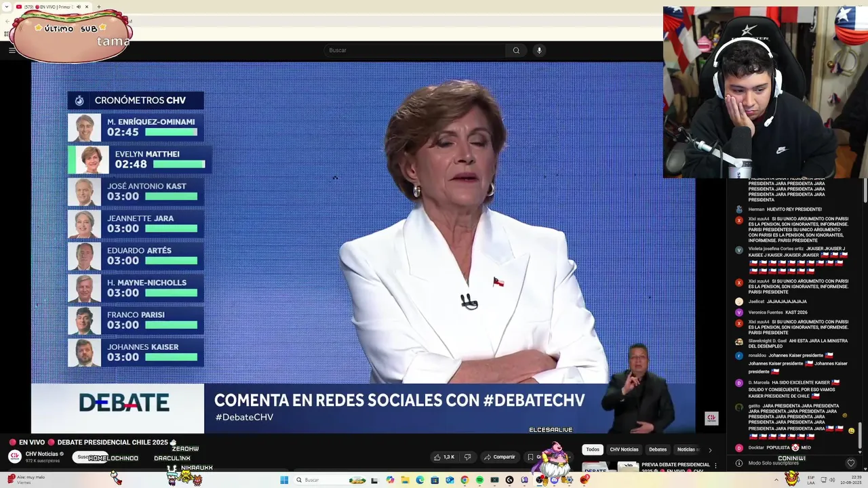Open Microsoft Store from the taskbar

(x=435, y=480)
